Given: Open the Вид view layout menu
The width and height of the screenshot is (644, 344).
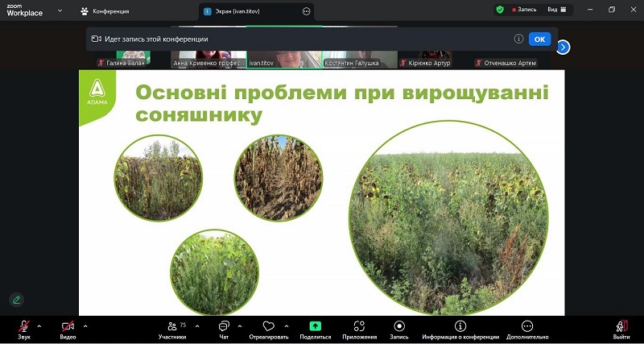Looking at the screenshot, I should [556, 10].
